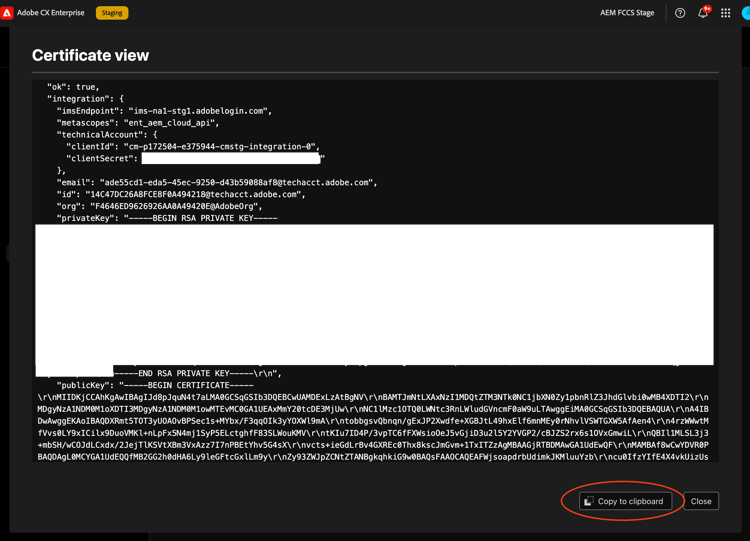Screen dimensions: 750x541
Task: Click Adobe CX Enterprise title
Action: [x=51, y=13]
